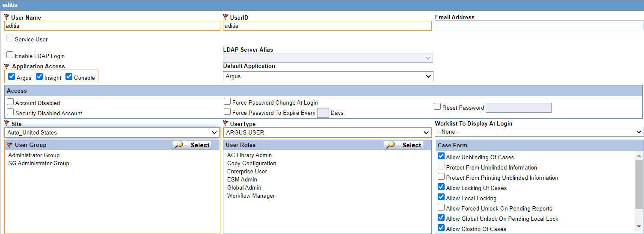Select Enterprise User role

[247, 171]
